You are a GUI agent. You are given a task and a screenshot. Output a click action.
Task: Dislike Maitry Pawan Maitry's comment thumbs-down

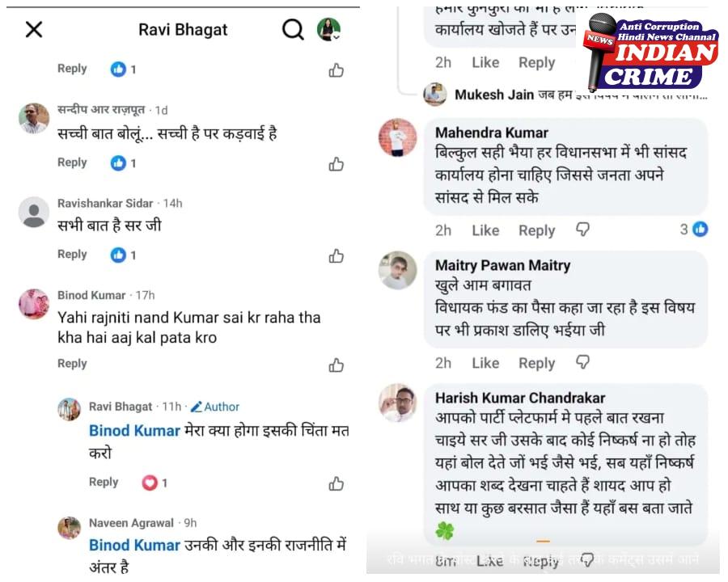coord(582,362)
